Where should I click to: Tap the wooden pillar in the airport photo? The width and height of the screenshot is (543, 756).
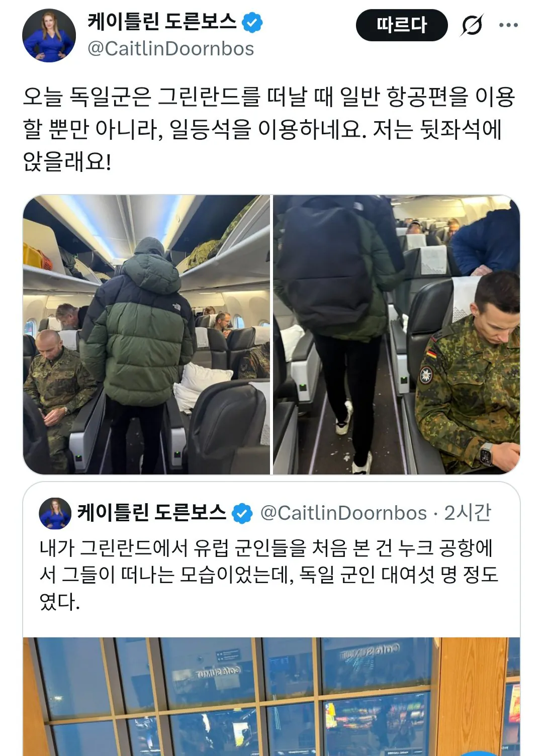tap(470, 697)
